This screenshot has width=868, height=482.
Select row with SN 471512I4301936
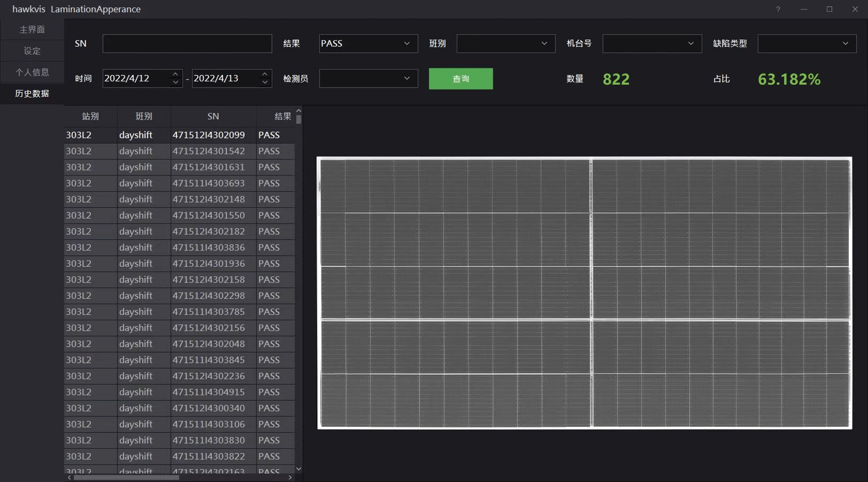coord(179,263)
